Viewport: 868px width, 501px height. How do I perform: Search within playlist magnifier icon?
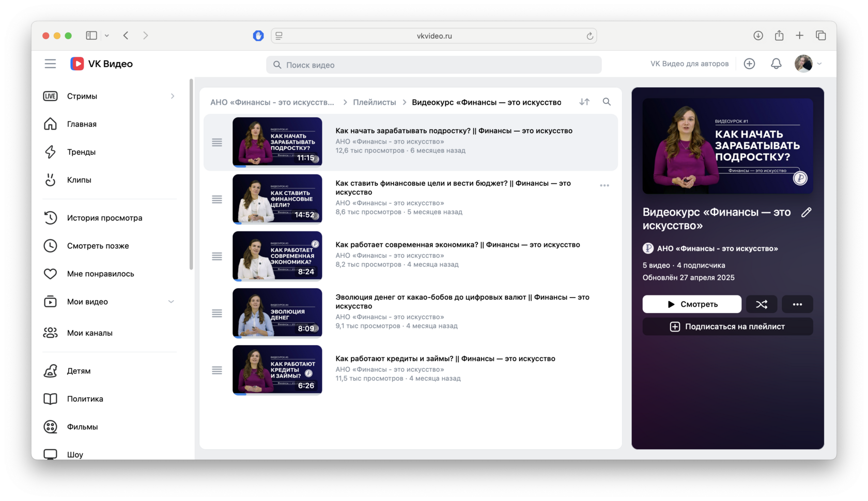[607, 102]
